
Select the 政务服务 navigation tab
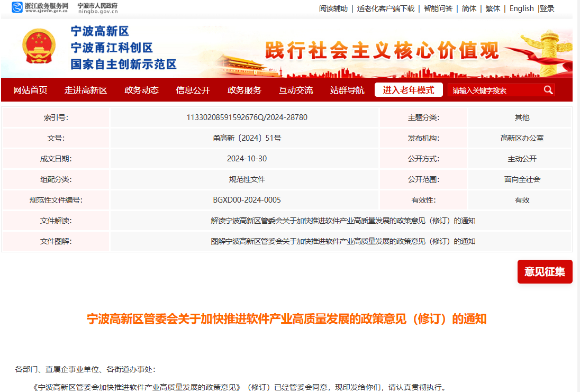243,90
